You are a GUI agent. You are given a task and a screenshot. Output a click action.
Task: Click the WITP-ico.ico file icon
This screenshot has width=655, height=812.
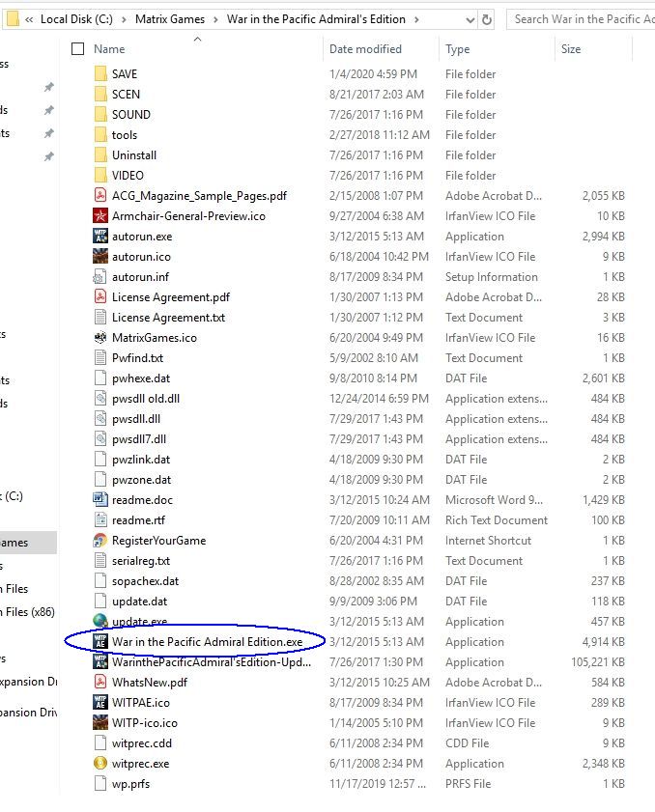click(100, 722)
